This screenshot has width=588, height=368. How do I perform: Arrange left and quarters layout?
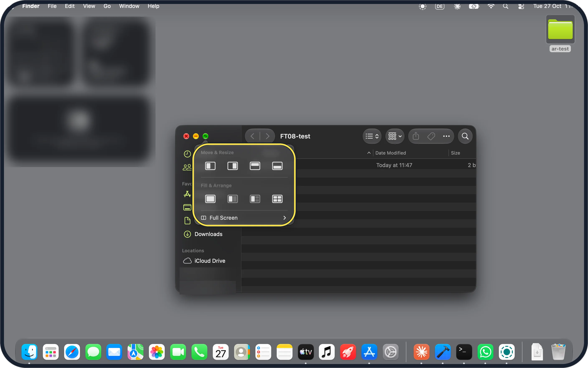(255, 199)
